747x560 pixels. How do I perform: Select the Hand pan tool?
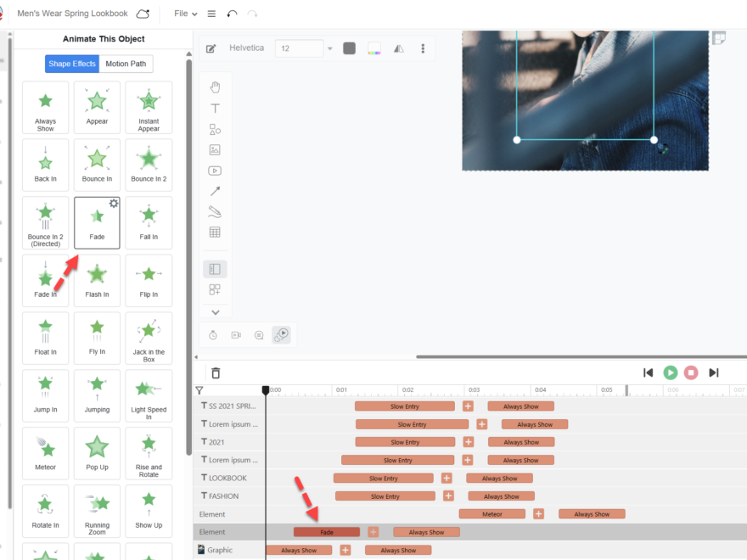(x=215, y=86)
